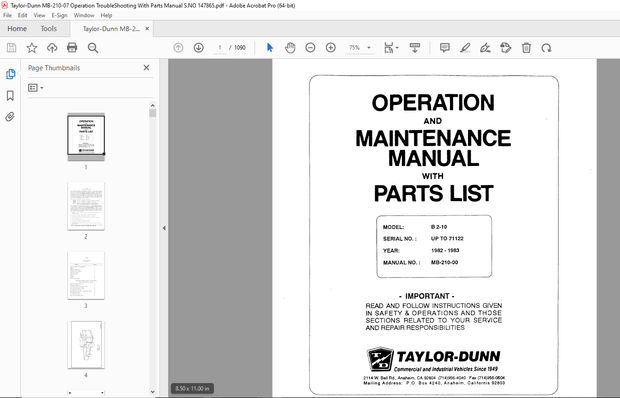
Task: Go to previous page arrow
Action: click(178, 48)
